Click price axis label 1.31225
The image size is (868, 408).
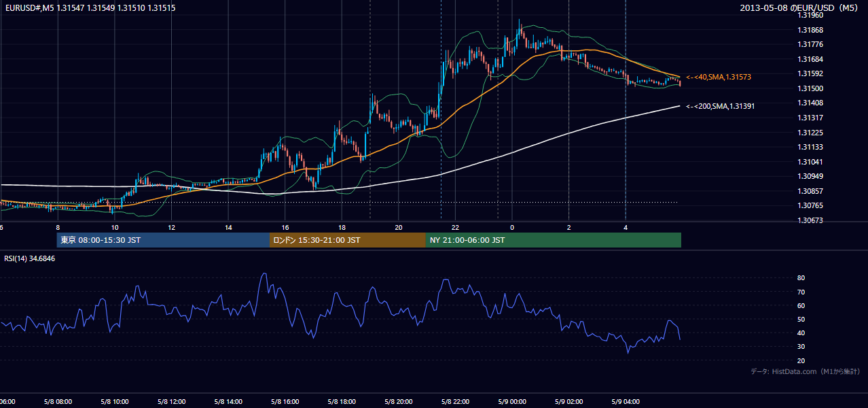tap(810, 133)
